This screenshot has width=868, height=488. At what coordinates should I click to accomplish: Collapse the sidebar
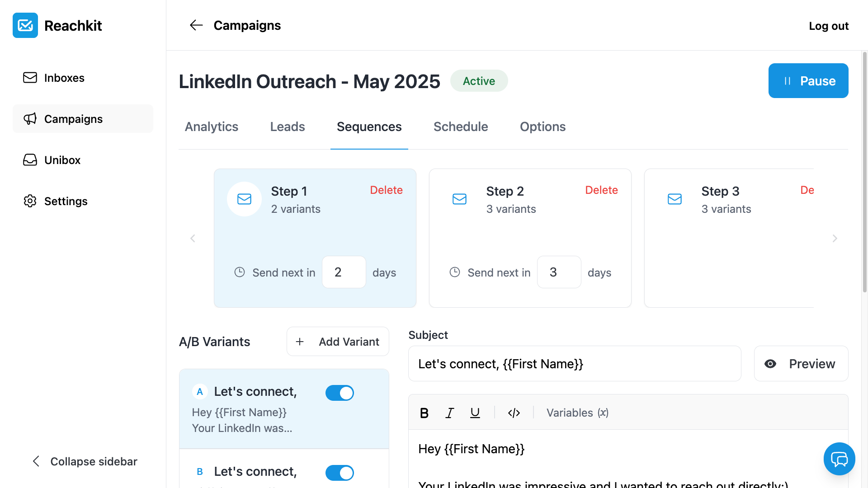(x=85, y=461)
